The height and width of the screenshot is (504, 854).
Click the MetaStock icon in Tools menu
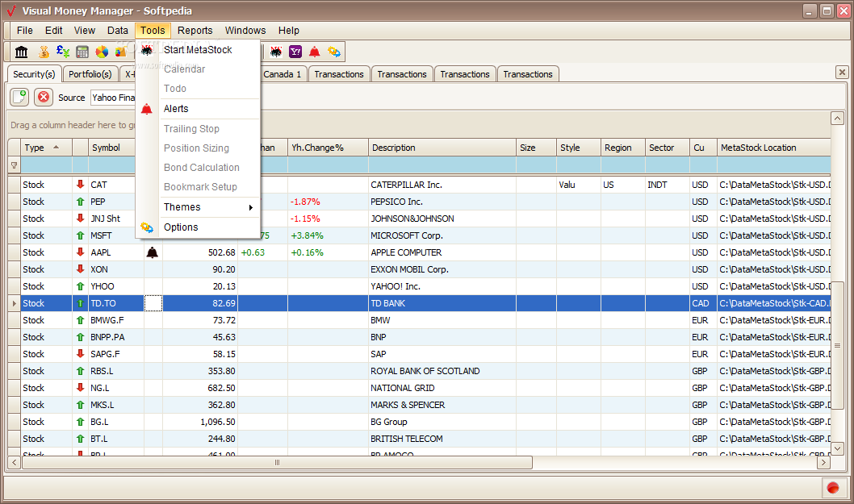click(x=147, y=50)
